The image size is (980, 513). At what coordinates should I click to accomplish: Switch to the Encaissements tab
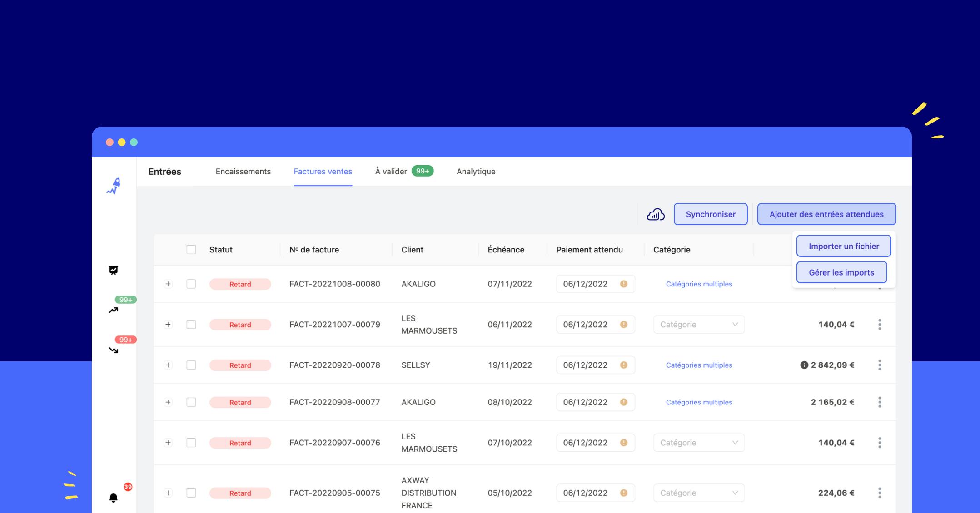click(x=243, y=172)
